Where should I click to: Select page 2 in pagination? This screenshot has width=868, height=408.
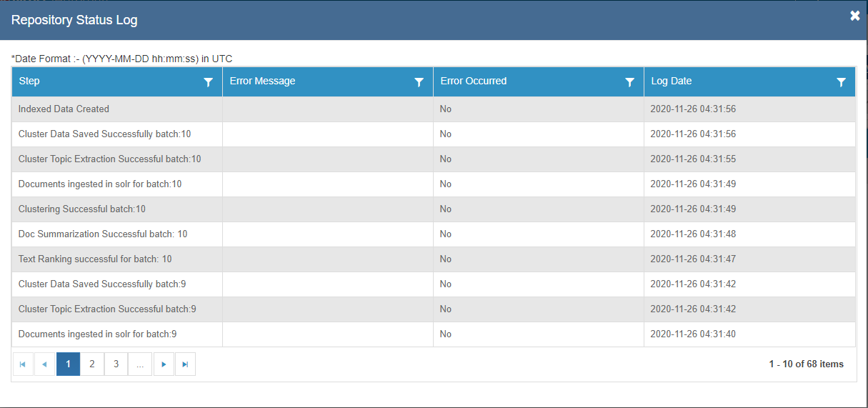(x=92, y=364)
